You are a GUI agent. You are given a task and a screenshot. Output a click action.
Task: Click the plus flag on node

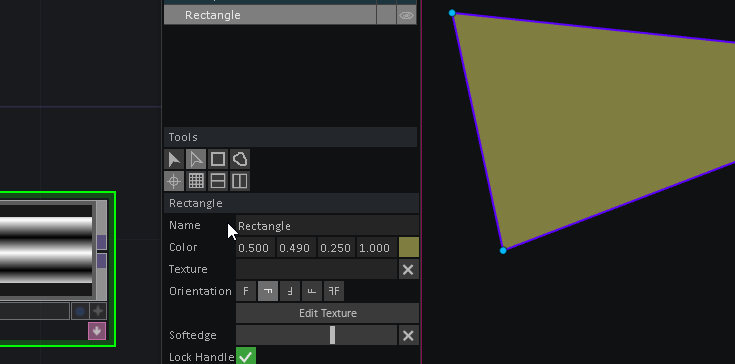98,311
